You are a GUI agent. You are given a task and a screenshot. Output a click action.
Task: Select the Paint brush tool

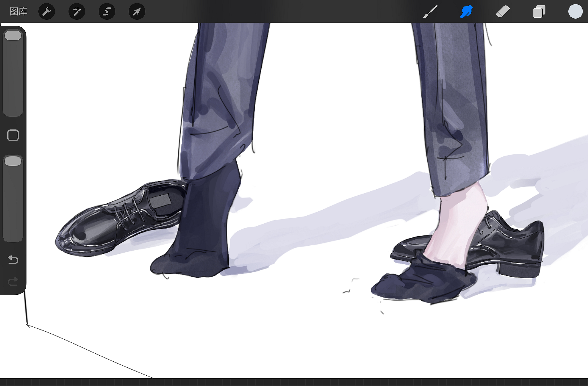430,11
